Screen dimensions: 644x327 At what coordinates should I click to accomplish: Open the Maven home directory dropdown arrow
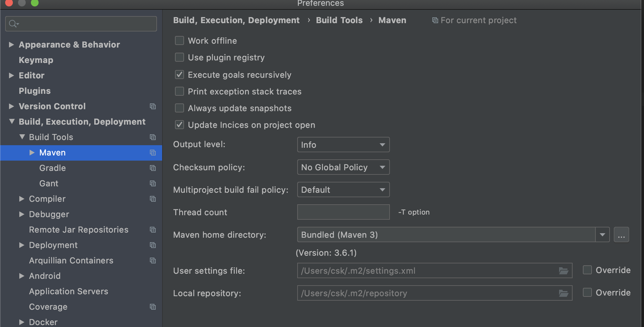603,235
